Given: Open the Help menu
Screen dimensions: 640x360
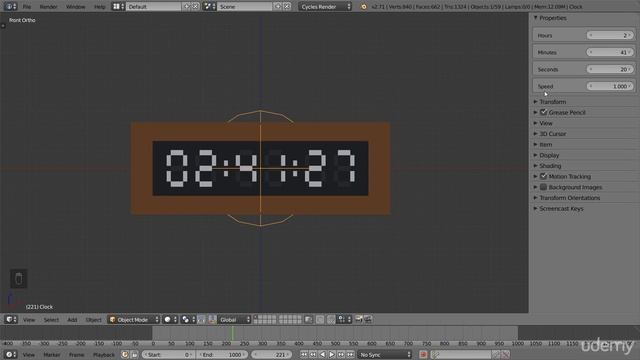Looking at the screenshot, I should point(100,7).
